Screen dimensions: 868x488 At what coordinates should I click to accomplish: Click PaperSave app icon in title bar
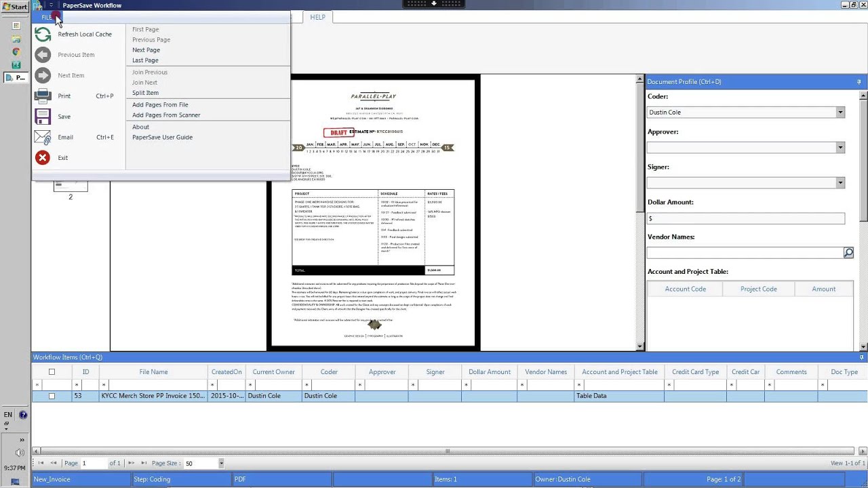37,5
